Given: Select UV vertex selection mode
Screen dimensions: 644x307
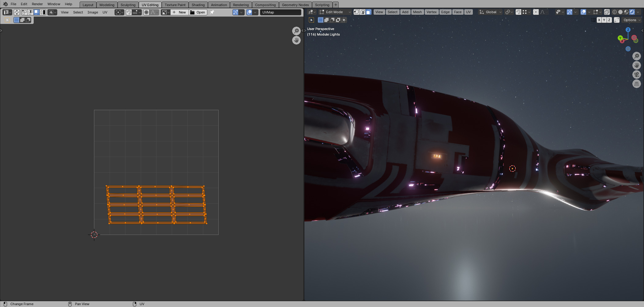Looking at the screenshot, I should coord(24,12).
